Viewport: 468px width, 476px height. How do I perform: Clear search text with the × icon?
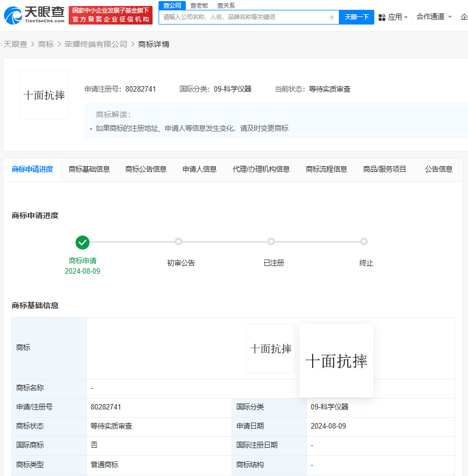[x=331, y=17]
